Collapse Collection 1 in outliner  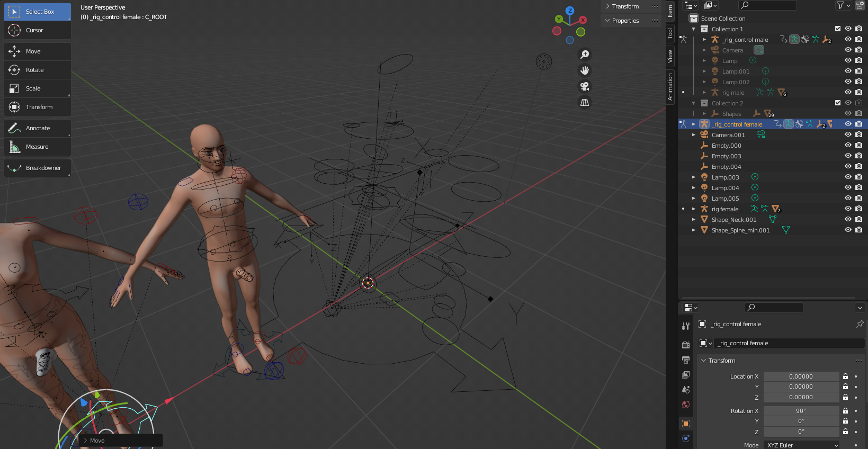click(694, 29)
